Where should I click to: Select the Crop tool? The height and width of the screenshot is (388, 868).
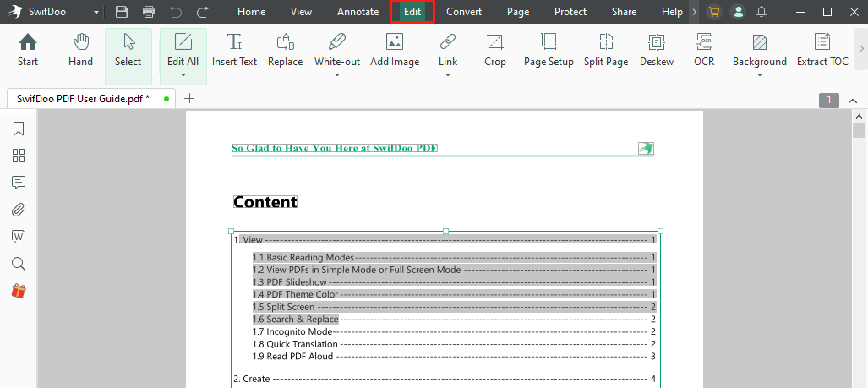495,50
